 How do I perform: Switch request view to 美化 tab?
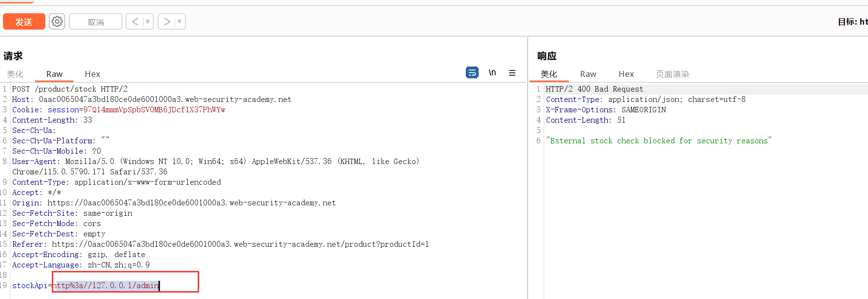[15, 74]
